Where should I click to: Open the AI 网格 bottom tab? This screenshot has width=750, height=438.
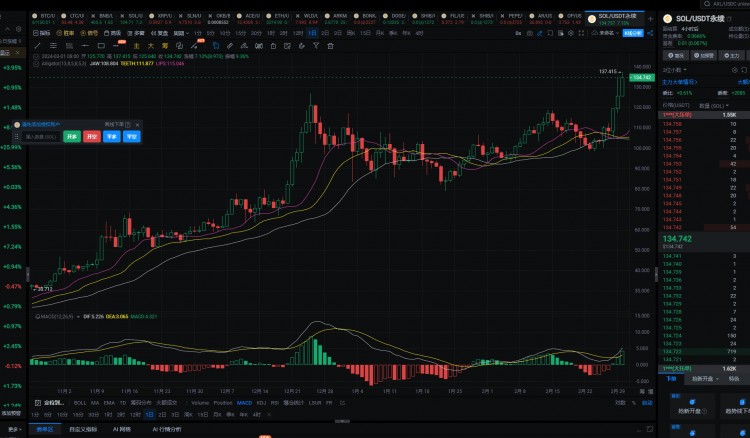coord(122,429)
